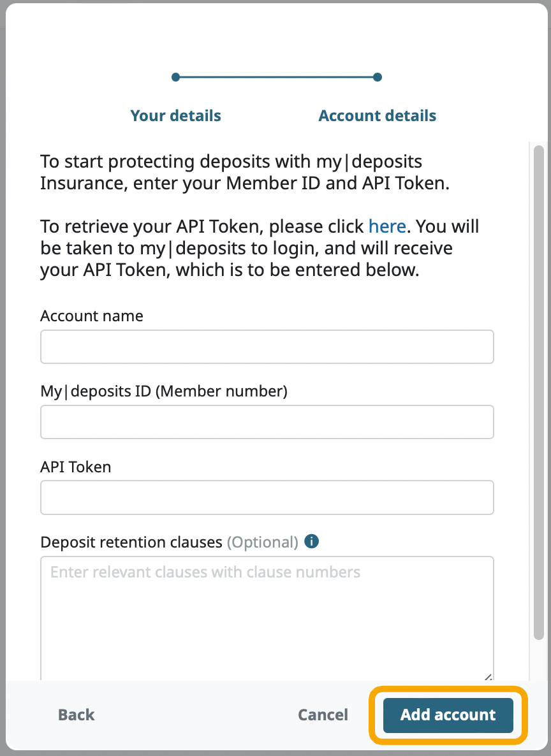Open the "here" link for the API Token
Image resolution: width=551 pixels, height=756 pixels.
(387, 226)
